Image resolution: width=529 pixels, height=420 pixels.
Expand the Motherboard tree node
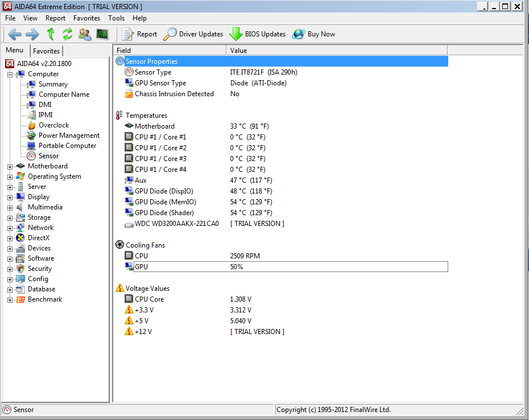10,166
